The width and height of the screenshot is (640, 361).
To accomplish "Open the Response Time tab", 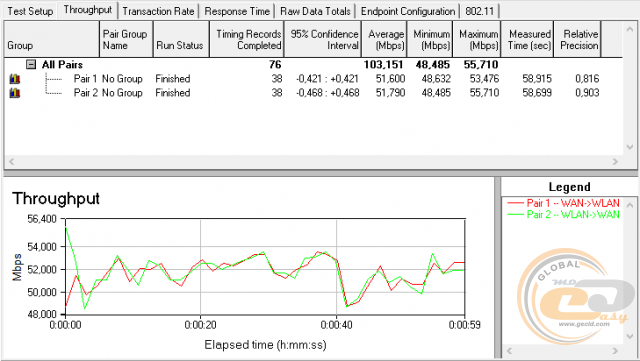I will tap(237, 11).
